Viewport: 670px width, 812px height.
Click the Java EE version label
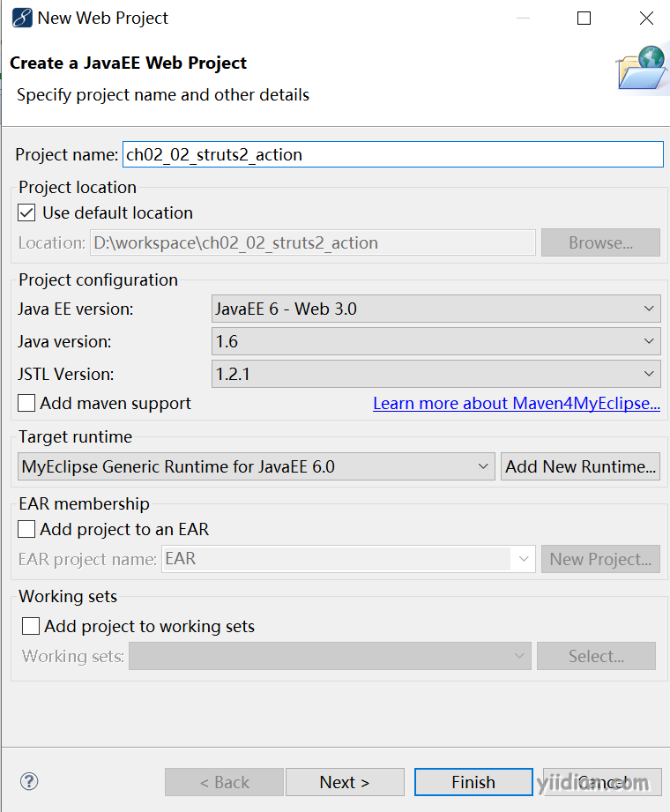point(76,309)
